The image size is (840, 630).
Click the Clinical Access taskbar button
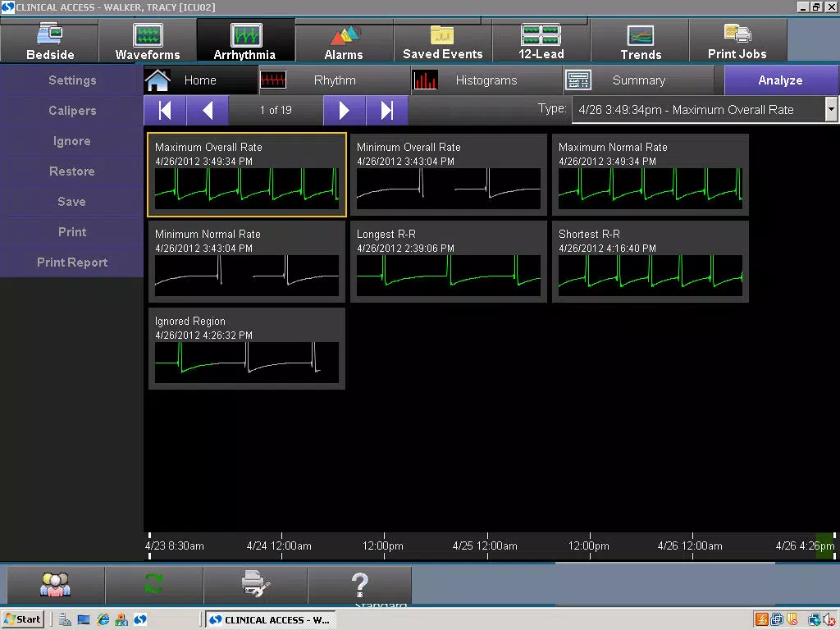tap(271, 620)
